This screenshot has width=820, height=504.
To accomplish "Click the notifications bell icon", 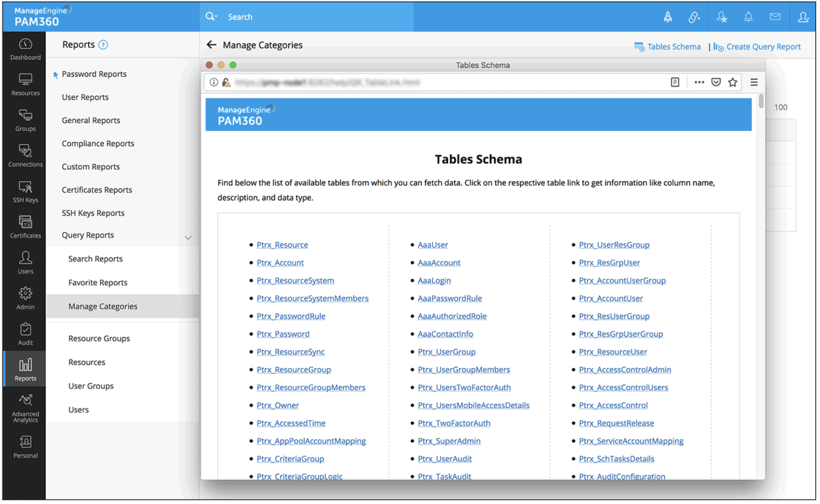I will [748, 17].
